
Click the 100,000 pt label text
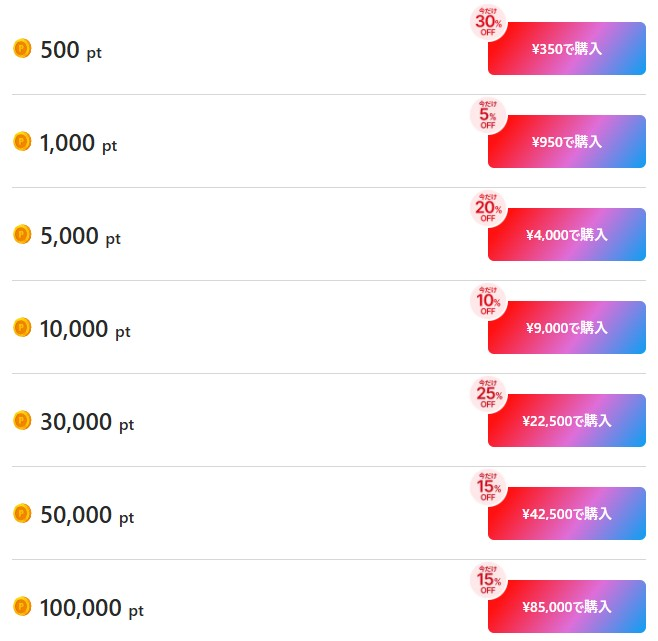[x=91, y=607]
